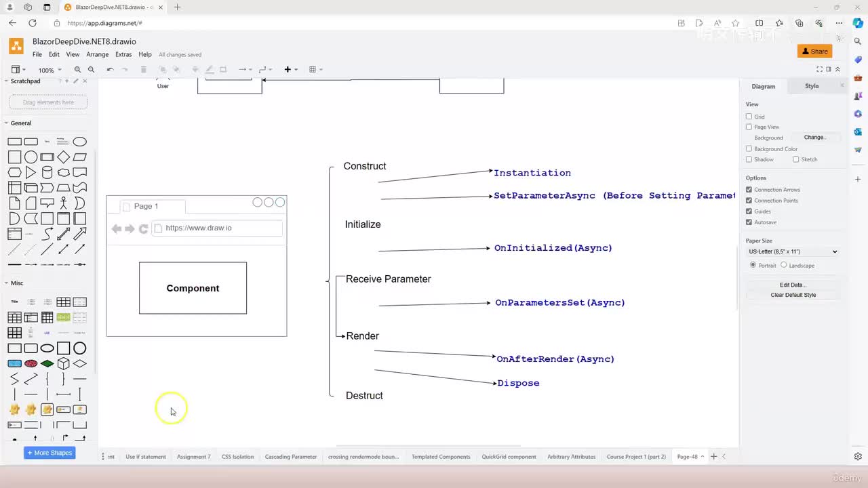
Task: Click the More Shapes button
Action: (50, 453)
